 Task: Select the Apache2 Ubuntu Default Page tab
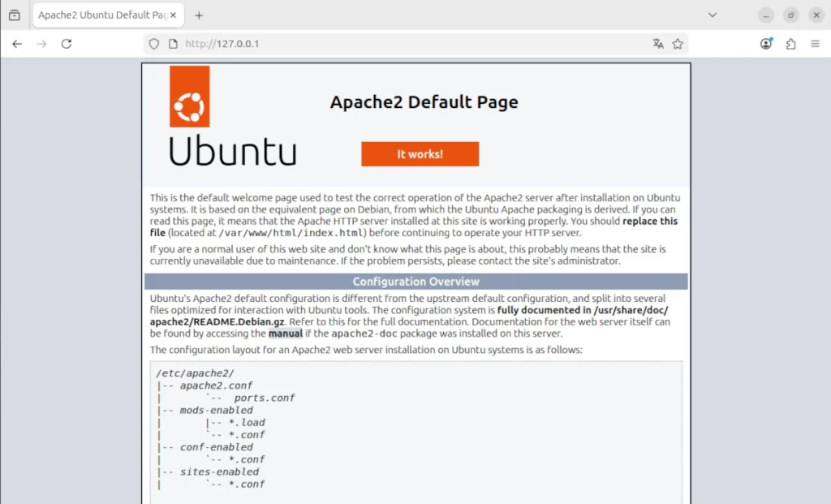pos(108,15)
